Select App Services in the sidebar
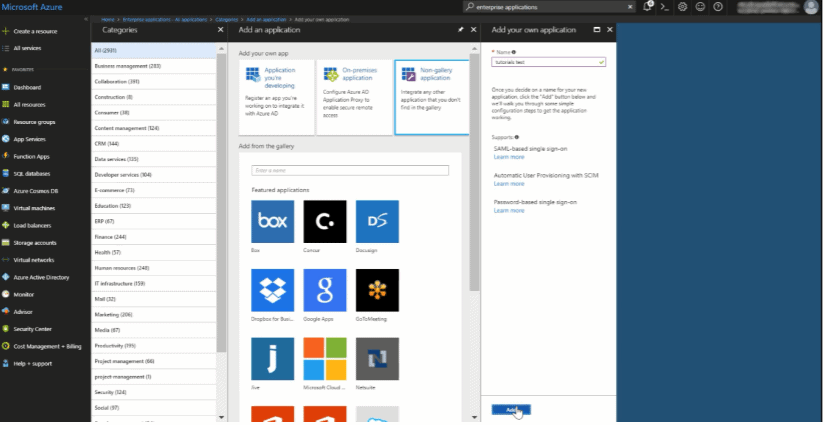Screen dimensions: 825x425 point(29,139)
